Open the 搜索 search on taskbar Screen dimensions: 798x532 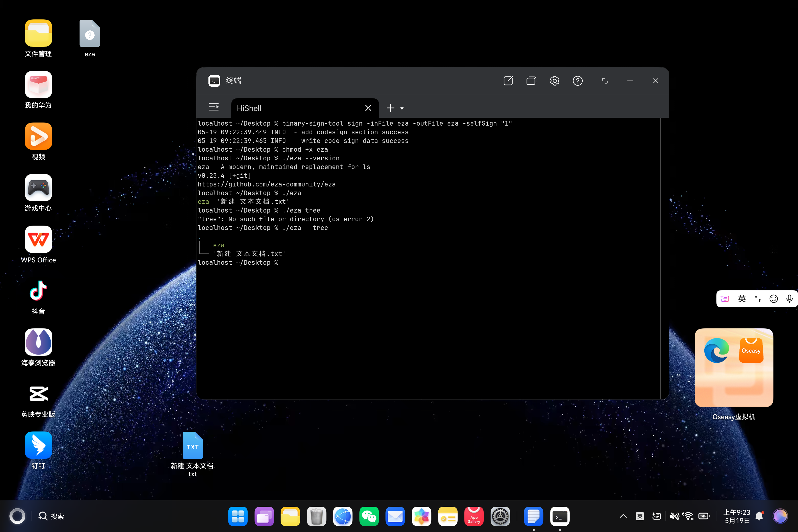tap(51, 516)
